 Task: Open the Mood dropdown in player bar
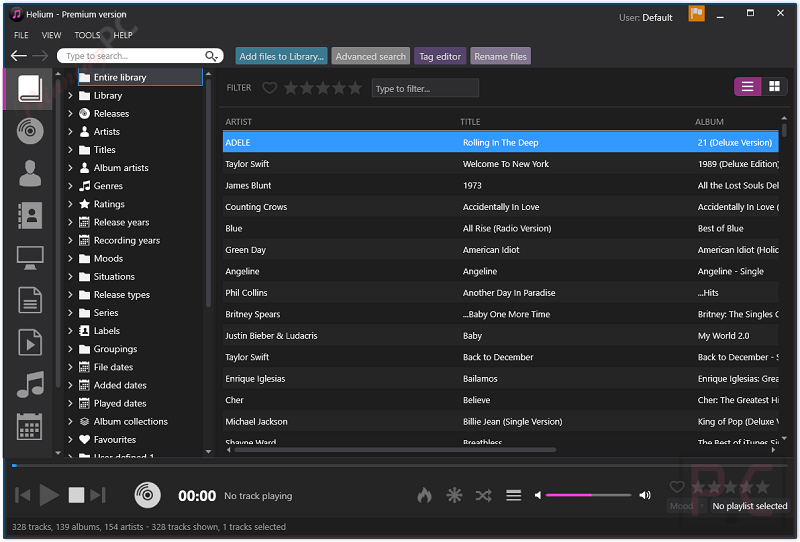coord(686,506)
